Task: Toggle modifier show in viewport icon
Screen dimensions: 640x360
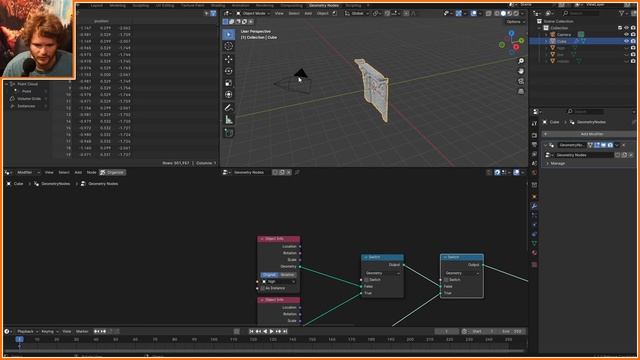Action: click(x=603, y=145)
